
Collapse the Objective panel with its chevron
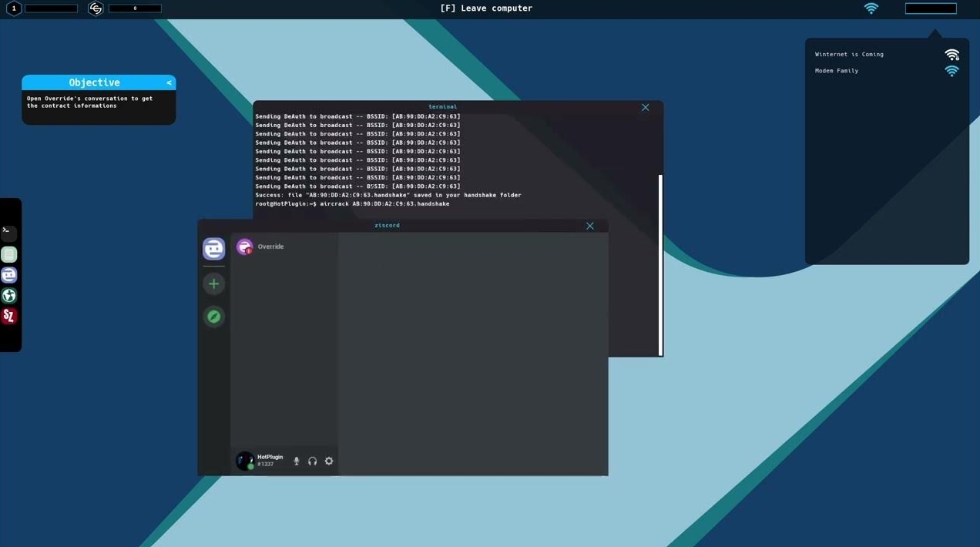point(168,82)
